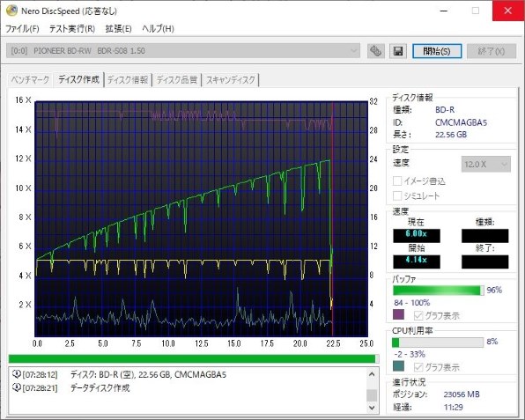Click the elapsed time 11:29 value
525x420 pixels.
454,408
